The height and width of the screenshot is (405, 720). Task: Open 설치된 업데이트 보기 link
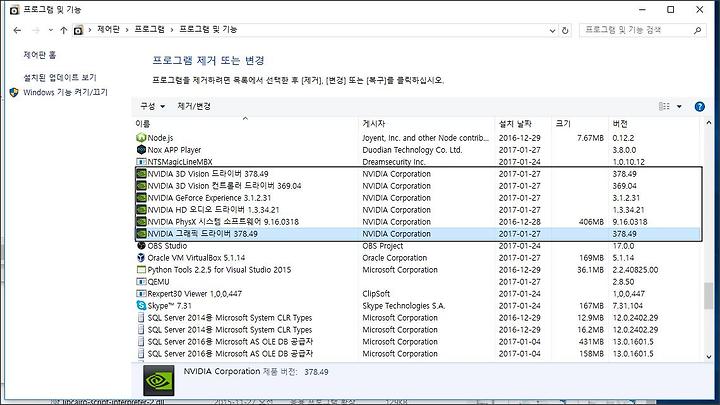60,77
